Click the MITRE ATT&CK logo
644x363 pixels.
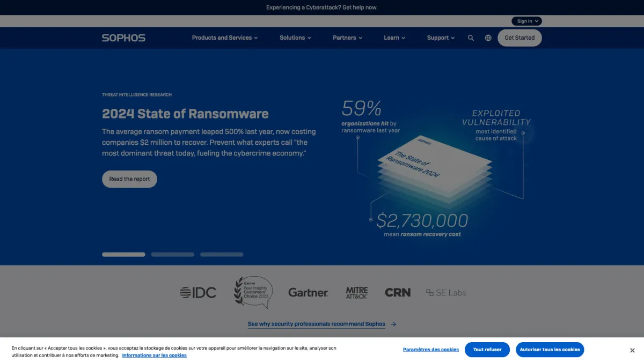tap(357, 293)
